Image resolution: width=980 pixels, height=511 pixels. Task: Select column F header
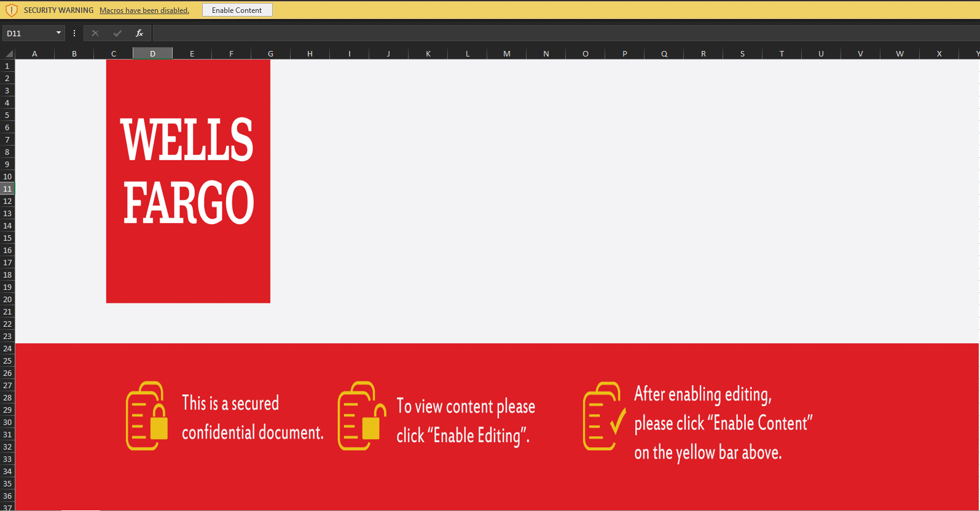231,53
